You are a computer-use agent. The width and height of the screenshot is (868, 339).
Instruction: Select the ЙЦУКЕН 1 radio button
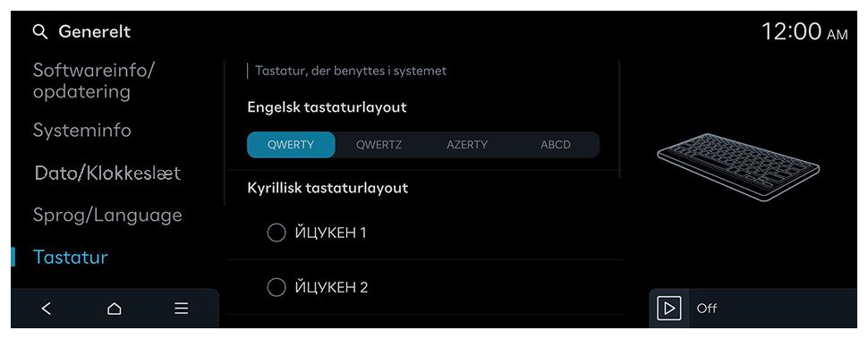[277, 233]
